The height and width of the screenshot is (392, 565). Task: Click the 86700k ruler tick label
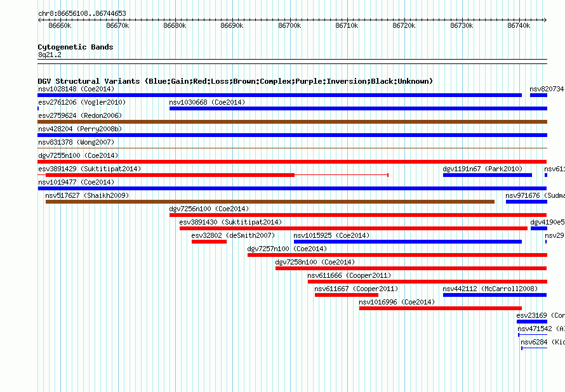pyautogui.click(x=289, y=25)
